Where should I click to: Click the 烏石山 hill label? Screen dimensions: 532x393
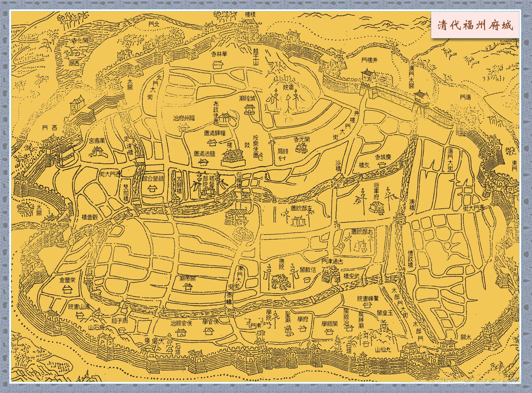tap(96, 327)
